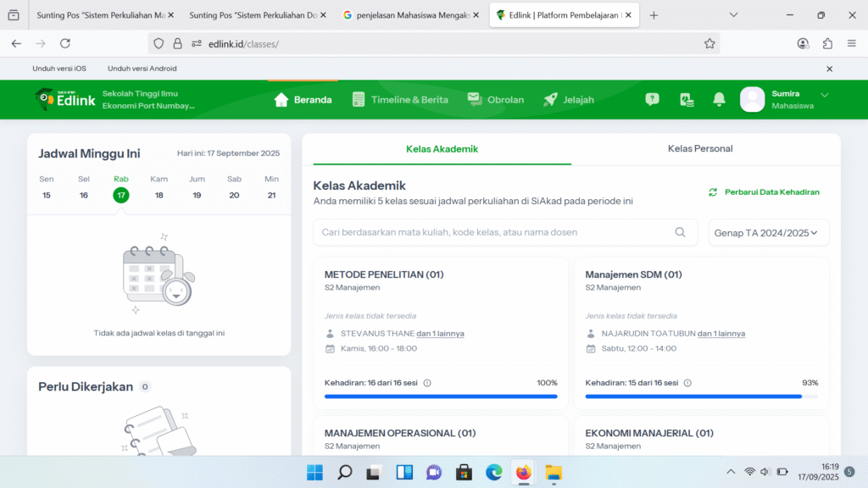
Task: Expand the Genap TA 2024/2025 period dropdown
Action: click(768, 232)
